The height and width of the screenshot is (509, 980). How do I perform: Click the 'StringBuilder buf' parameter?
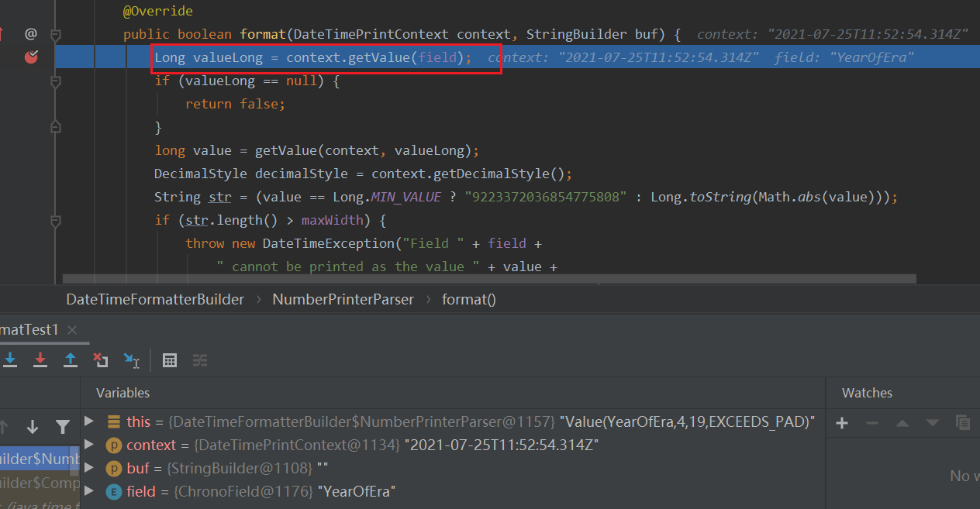click(x=592, y=34)
